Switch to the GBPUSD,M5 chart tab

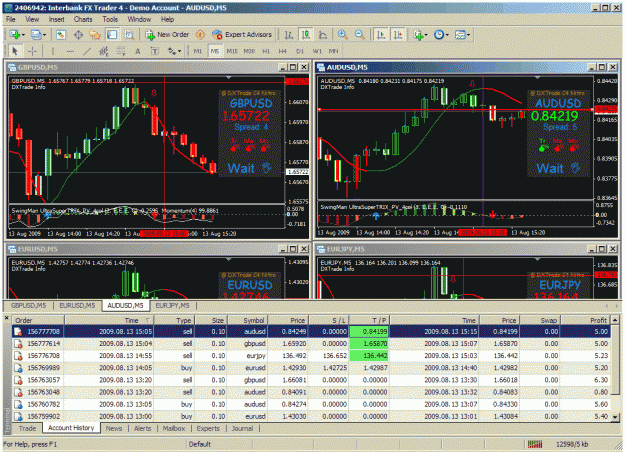pyautogui.click(x=29, y=306)
